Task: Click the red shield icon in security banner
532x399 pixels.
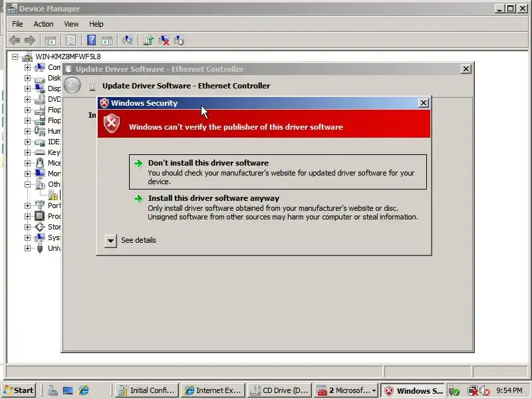Action: (112, 123)
